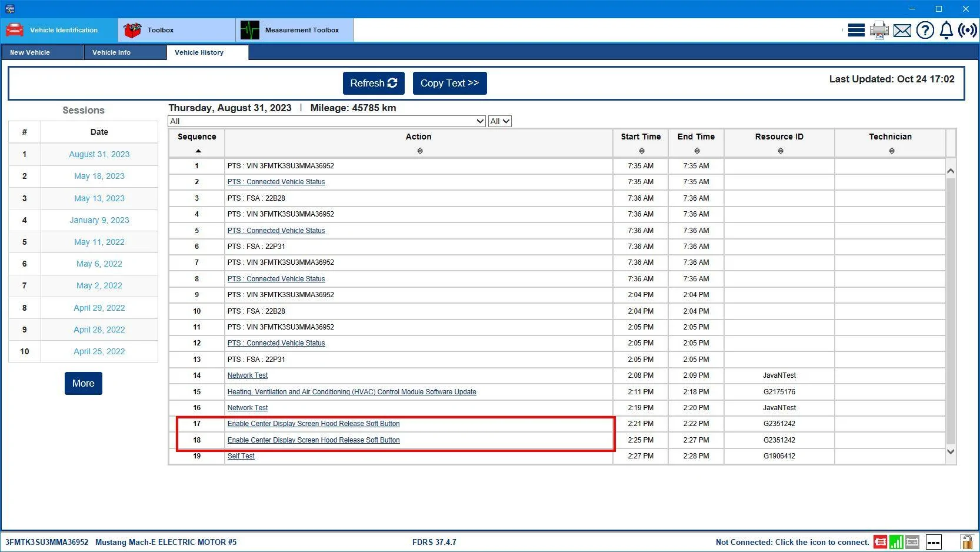This screenshot has height=552, width=980.
Task: Click the table scrollbar up arrow
Action: click(x=951, y=171)
